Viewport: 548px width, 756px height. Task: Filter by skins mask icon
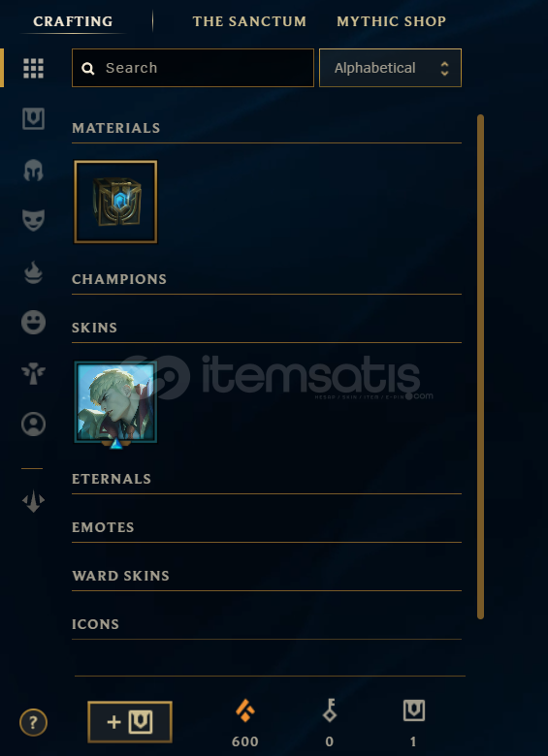[x=33, y=220]
